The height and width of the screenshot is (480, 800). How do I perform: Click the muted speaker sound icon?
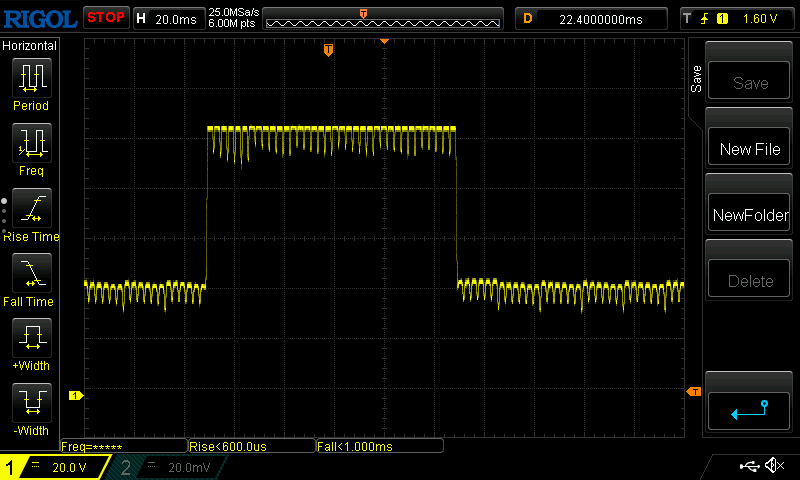pyautogui.click(x=774, y=465)
